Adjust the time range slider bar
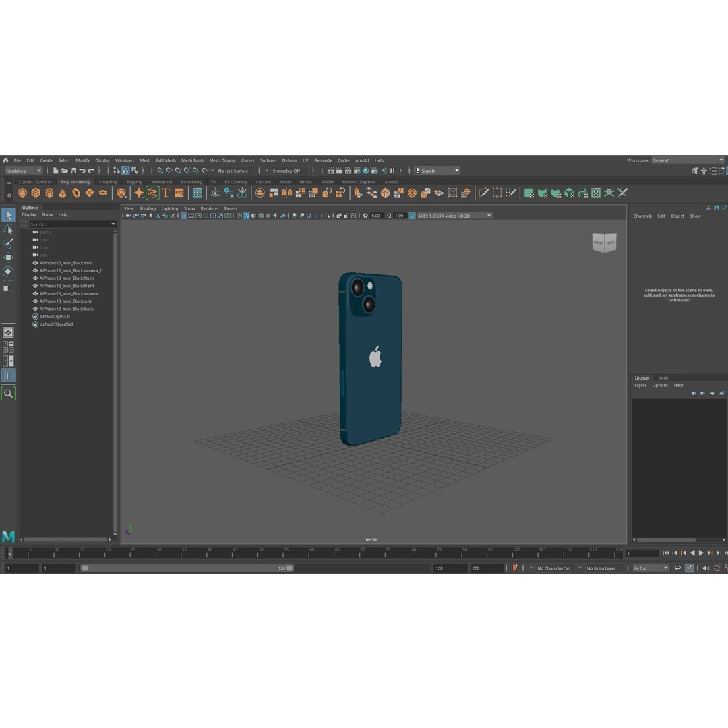728x728 pixels. [x=187, y=568]
